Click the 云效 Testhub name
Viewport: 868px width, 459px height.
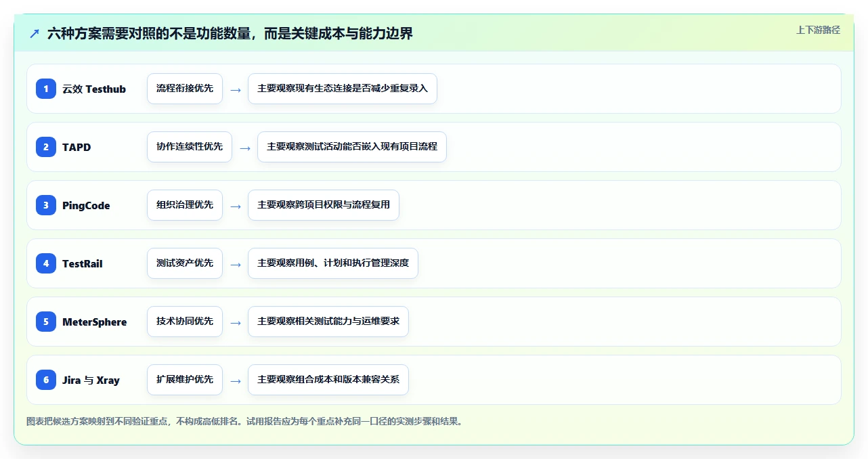coord(94,89)
